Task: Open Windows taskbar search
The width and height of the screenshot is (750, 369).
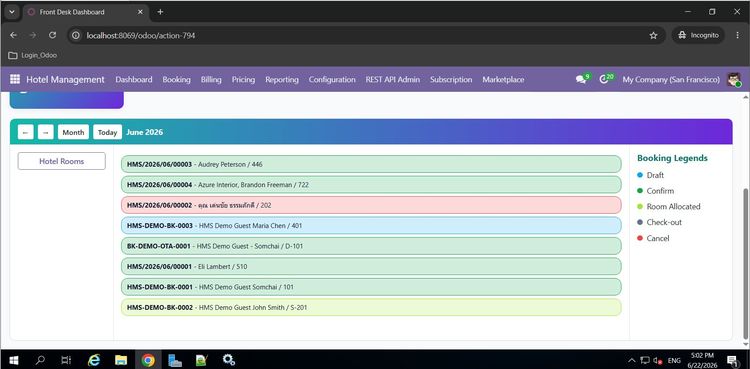Action: pyautogui.click(x=40, y=360)
